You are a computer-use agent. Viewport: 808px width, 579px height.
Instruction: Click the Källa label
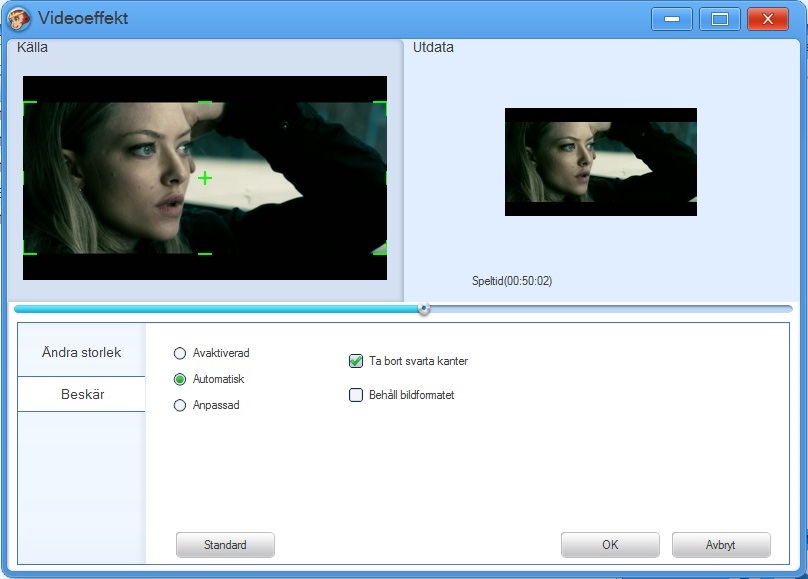tap(32, 47)
